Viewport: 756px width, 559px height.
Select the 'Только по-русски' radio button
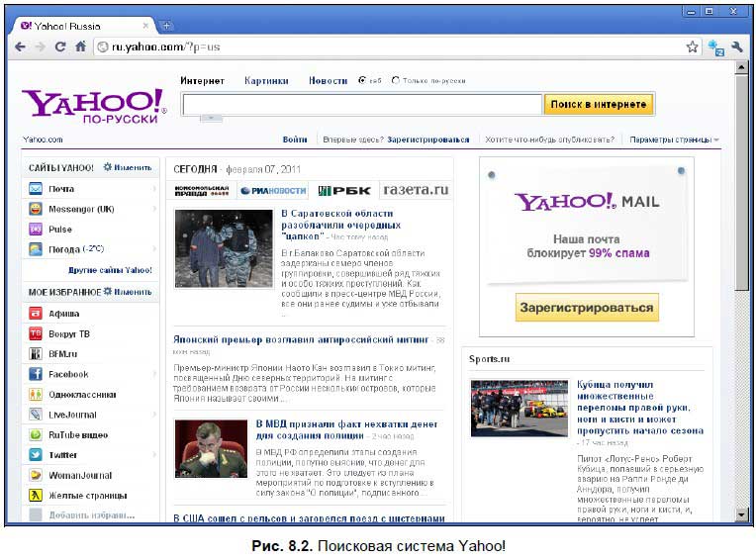(x=396, y=80)
